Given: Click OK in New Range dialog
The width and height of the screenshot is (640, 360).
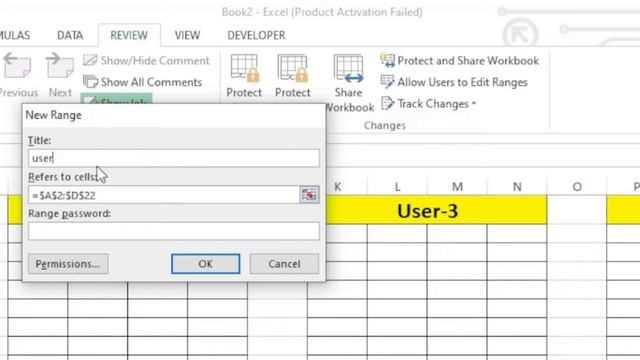Looking at the screenshot, I should tap(205, 264).
